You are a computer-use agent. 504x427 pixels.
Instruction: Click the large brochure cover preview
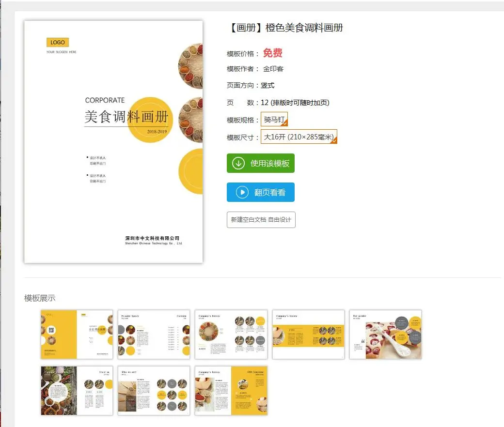(113, 141)
